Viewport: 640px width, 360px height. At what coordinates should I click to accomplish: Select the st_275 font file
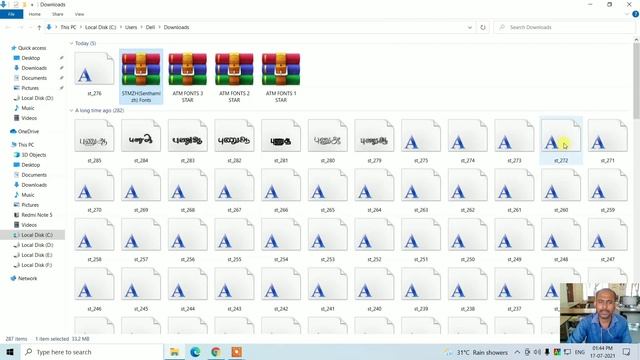point(421,141)
